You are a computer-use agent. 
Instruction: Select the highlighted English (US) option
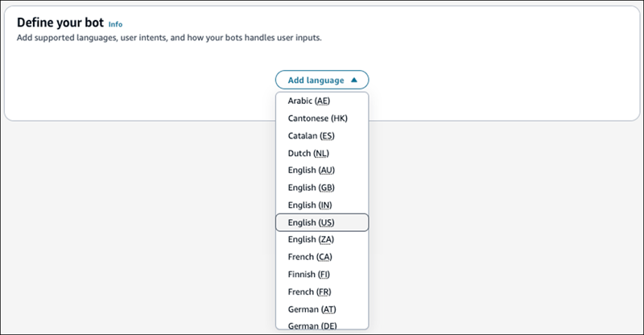(310, 222)
